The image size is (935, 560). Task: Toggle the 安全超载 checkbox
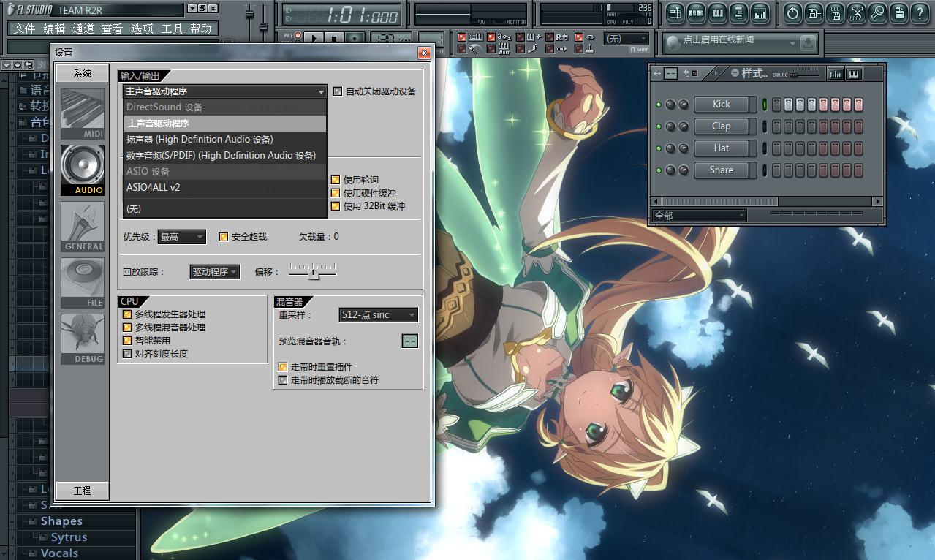(224, 237)
